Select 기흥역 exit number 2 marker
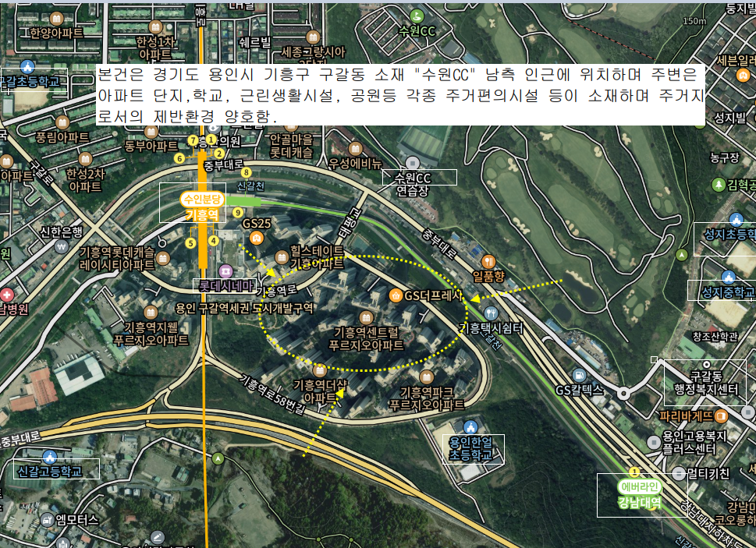Viewport: 756px width, 548px height. [219, 153]
